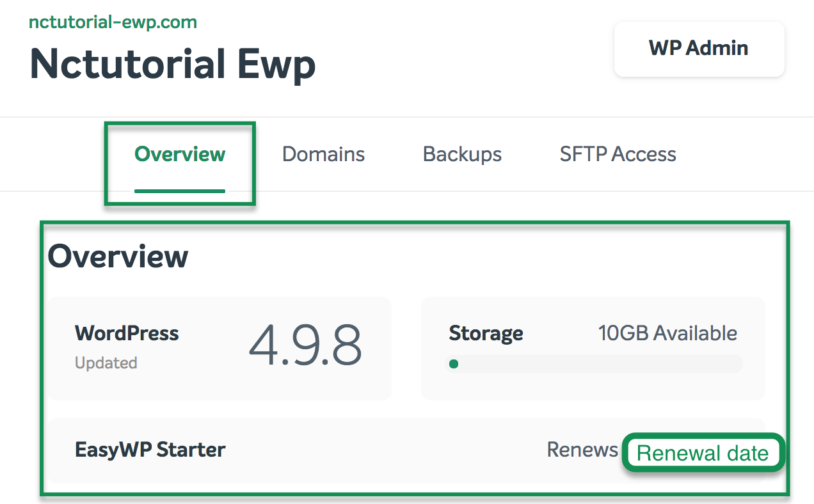Click the 10GB Available text
Image resolution: width=814 pixels, height=504 pixels.
point(667,333)
